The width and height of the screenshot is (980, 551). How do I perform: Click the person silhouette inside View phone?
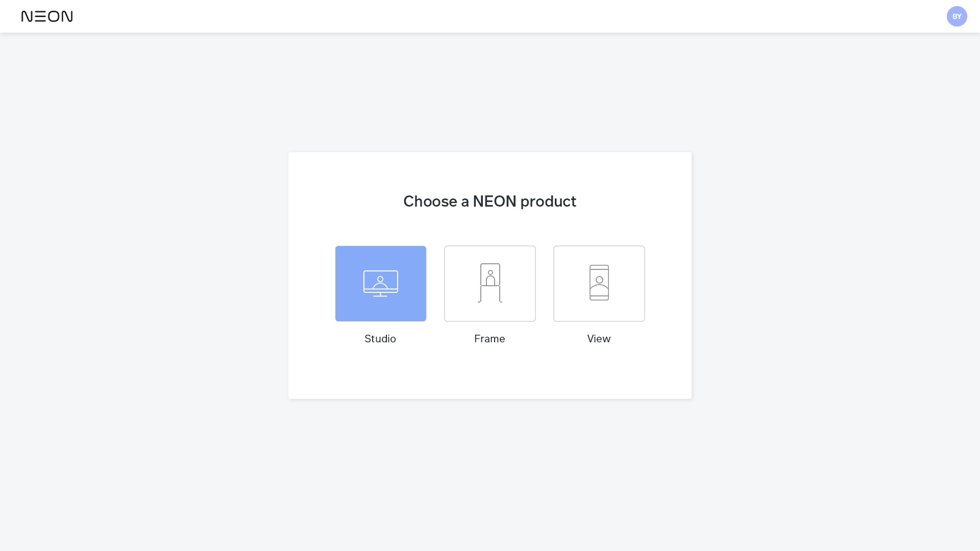[x=599, y=284]
